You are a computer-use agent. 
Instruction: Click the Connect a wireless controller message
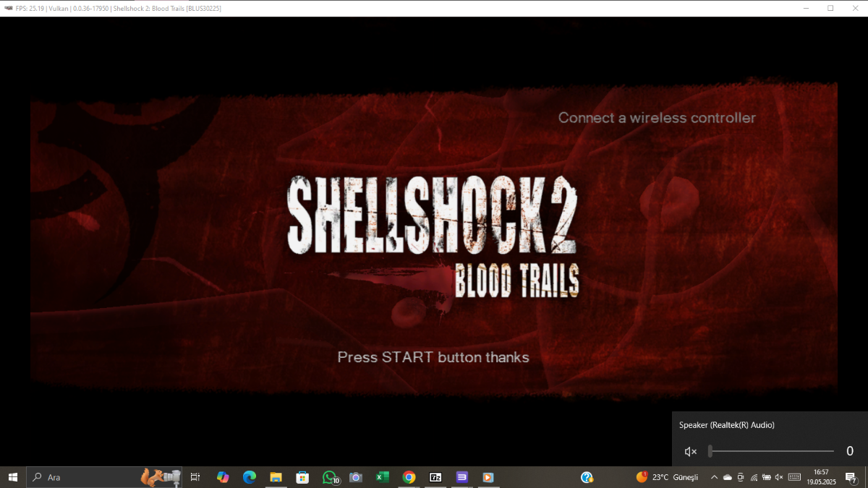657,117
